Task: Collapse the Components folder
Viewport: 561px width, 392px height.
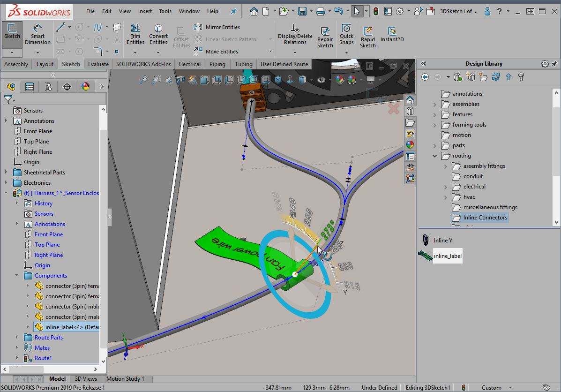Action: [17, 275]
